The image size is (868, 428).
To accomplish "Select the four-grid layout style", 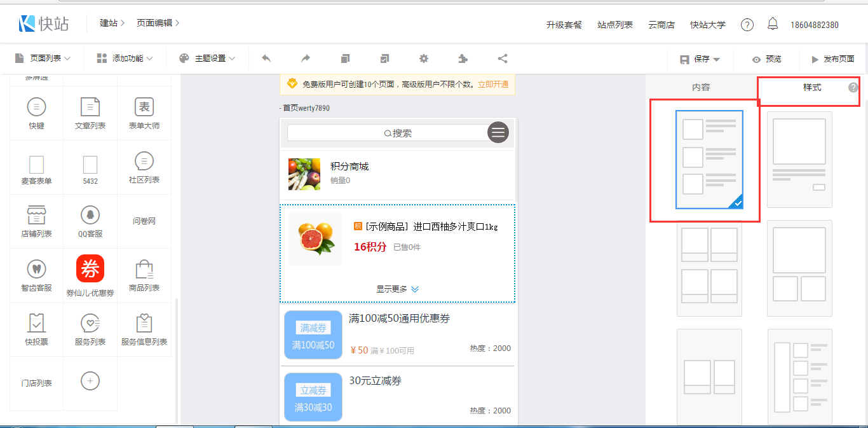I will [x=709, y=268].
